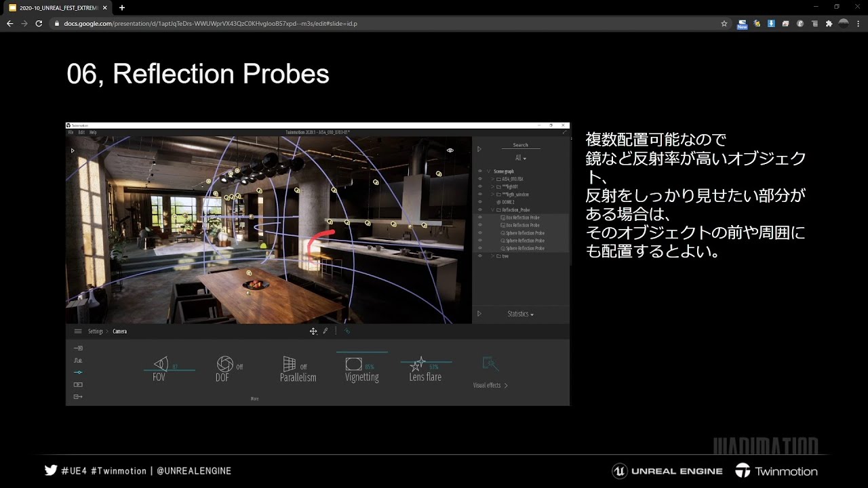Viewport: 868px width, 488px height.
Task: Open the Export dock icon
Action: 78,396
